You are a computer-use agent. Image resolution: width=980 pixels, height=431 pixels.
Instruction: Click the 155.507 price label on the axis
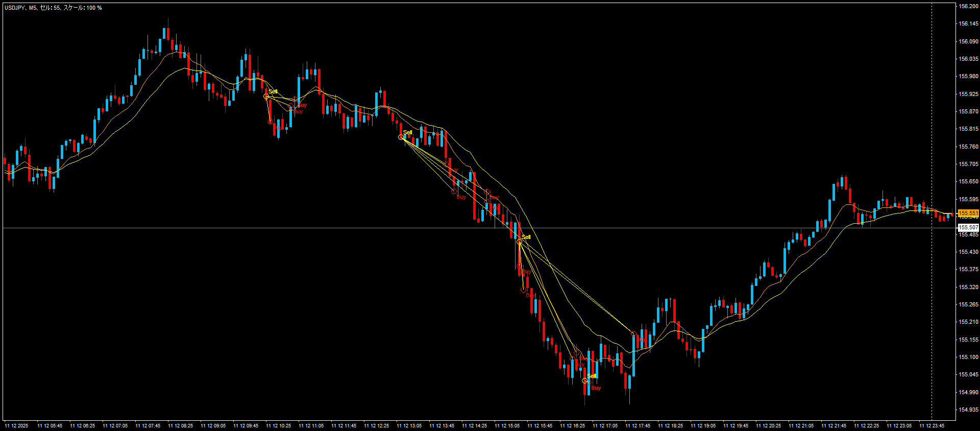[x=968, y=227]
